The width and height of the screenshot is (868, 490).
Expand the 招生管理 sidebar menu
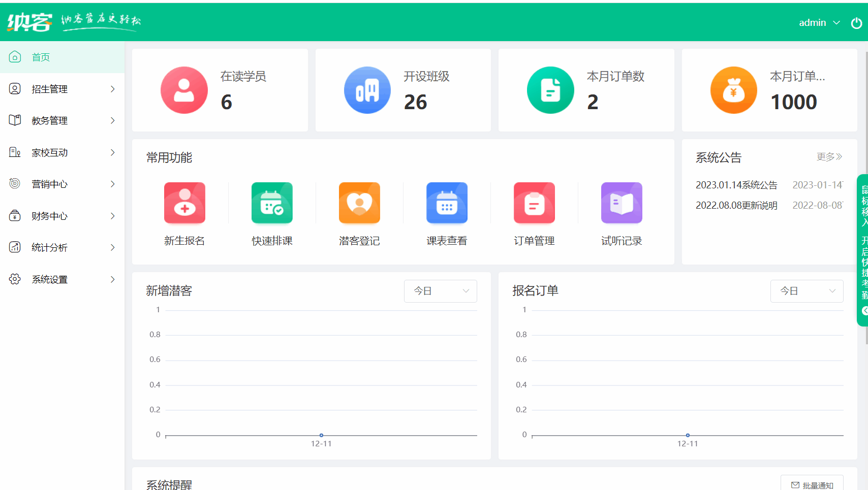coord(49,89)
